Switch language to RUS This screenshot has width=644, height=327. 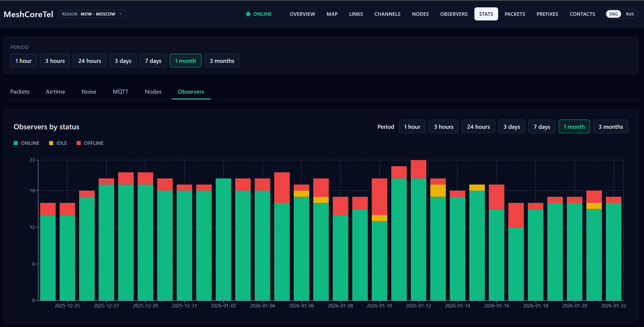[630, 14]
